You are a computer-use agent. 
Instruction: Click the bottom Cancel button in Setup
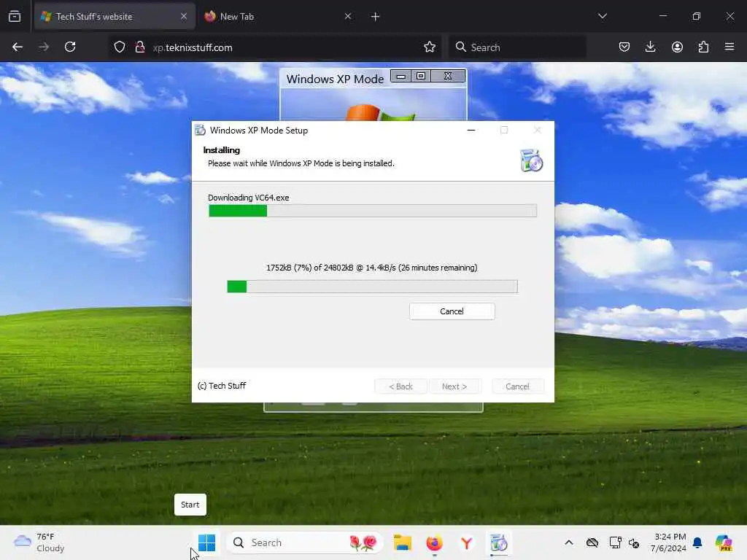517,386
